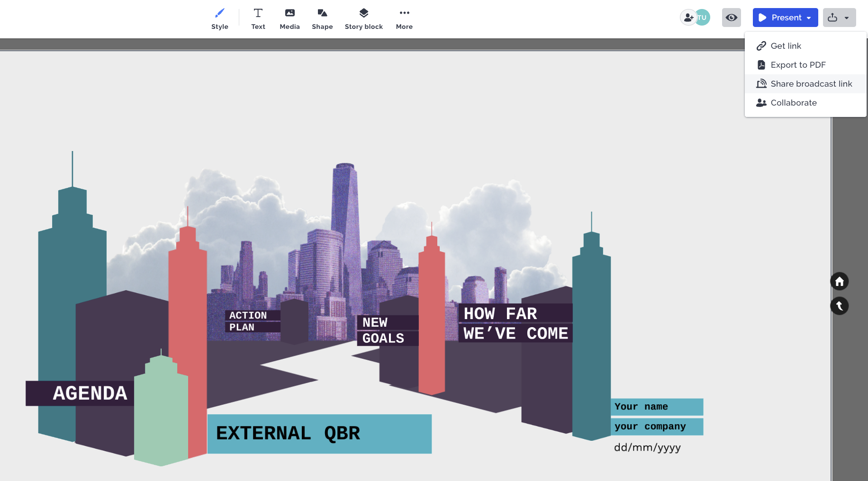Open the share options dropdown arrow

(848, 18)
